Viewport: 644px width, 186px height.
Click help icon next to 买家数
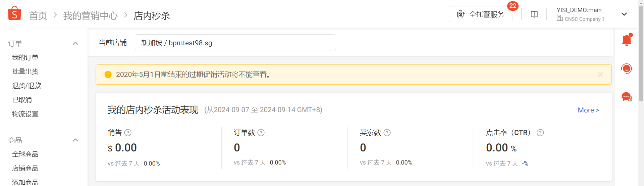[387, 133]
